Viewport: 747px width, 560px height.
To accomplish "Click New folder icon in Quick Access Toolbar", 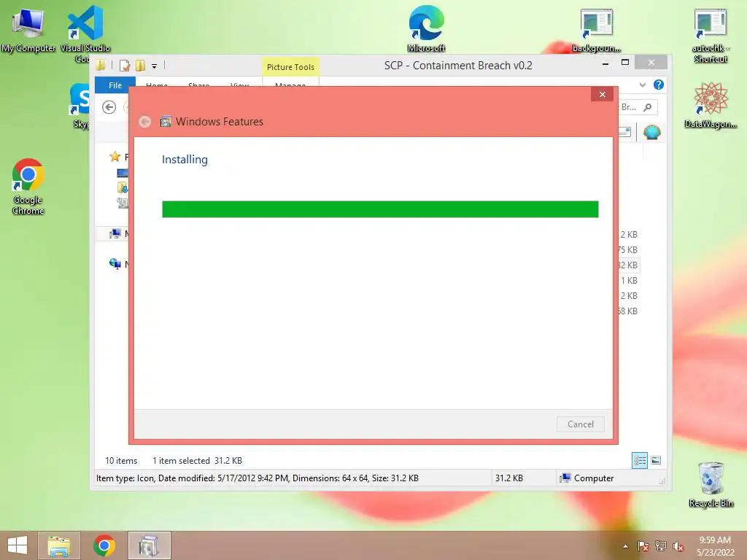I will 140,66.
